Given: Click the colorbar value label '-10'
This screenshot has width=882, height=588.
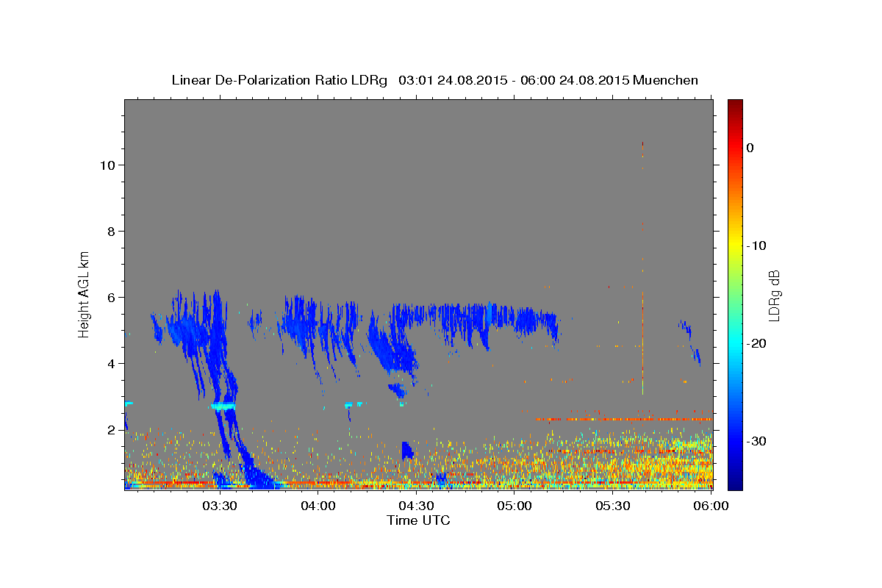Looking at the screenshot, I should pos(757,246).
